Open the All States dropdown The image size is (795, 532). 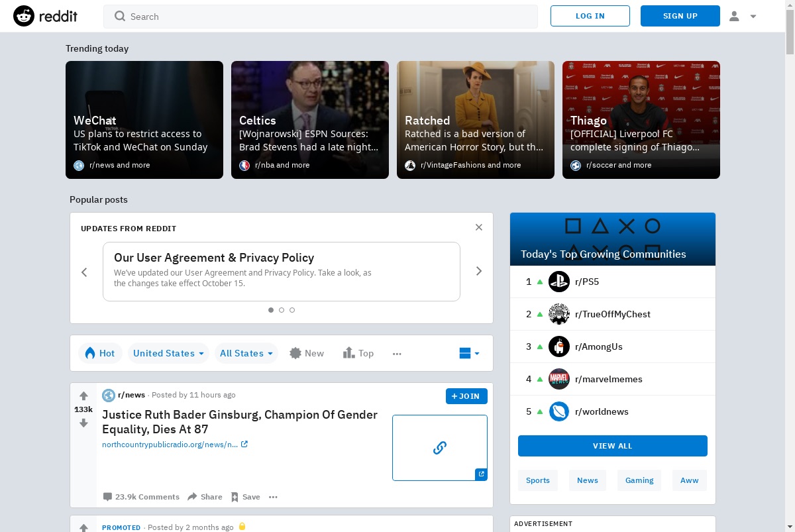246,353
